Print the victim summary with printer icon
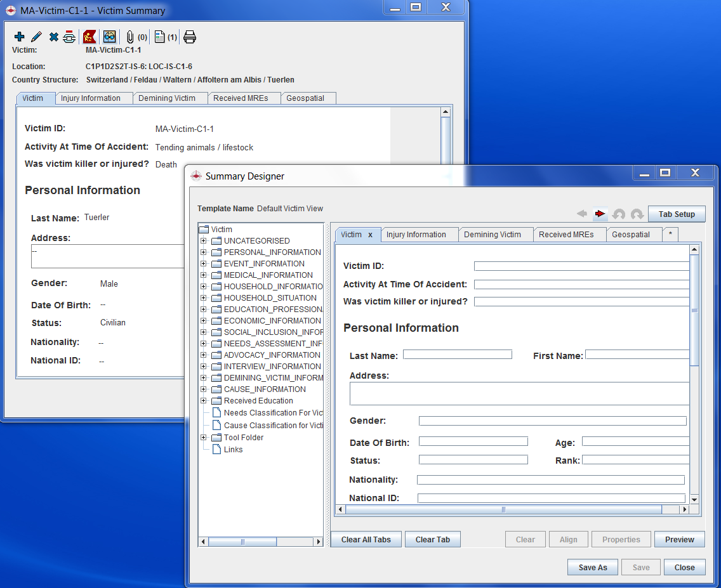 click(x=189, y=37)
